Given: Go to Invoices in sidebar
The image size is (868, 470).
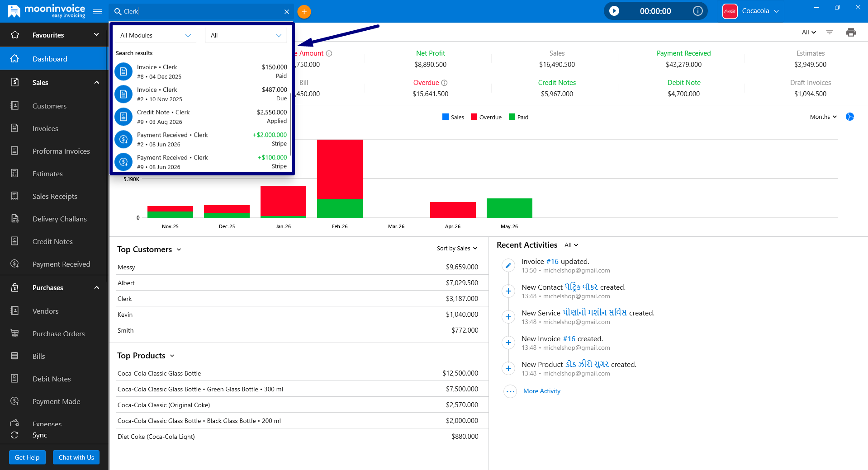Looking at the screenshot, I should pyautogui.click(x=45, y=128).
